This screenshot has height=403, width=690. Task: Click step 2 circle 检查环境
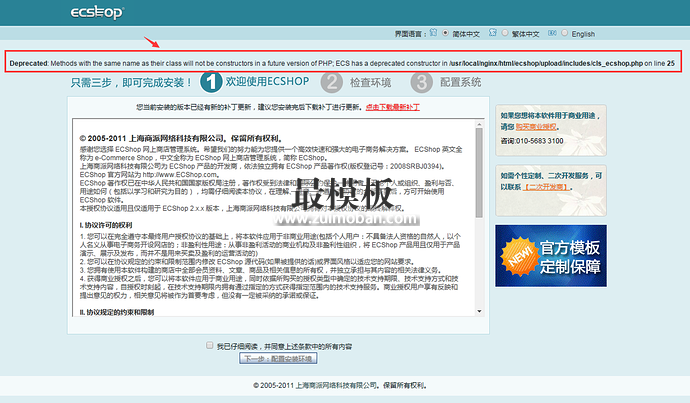click(x=331, y=82)
